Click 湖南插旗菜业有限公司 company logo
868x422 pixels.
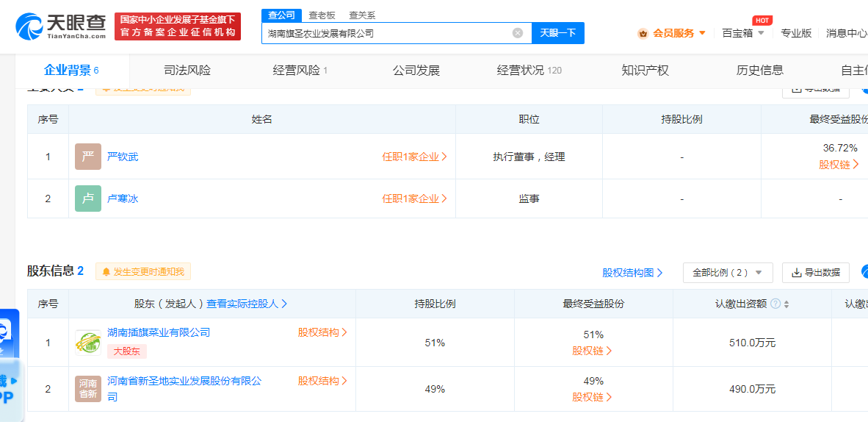pos(88,342)
